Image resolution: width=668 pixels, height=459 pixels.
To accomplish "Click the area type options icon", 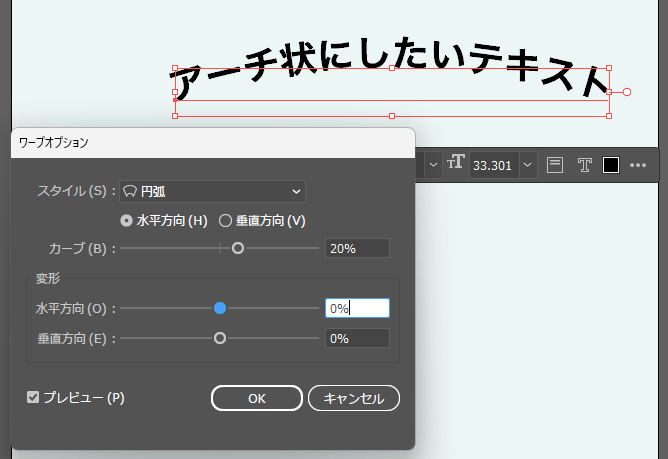I will pyautogui.click(x=555, y=165).
